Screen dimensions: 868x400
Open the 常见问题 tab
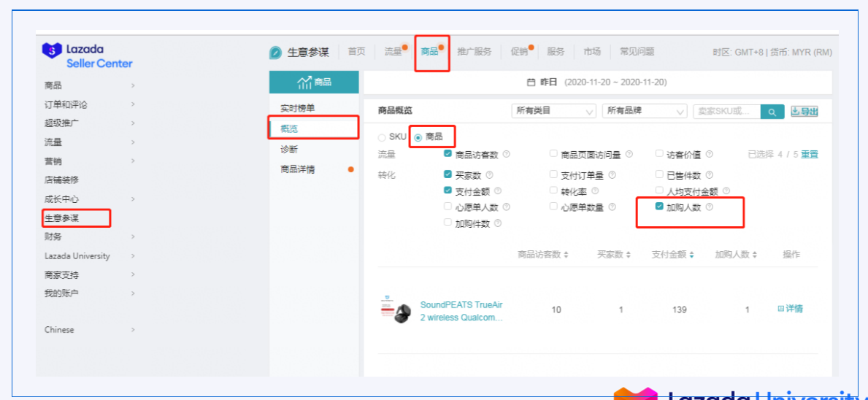point(637,51)
